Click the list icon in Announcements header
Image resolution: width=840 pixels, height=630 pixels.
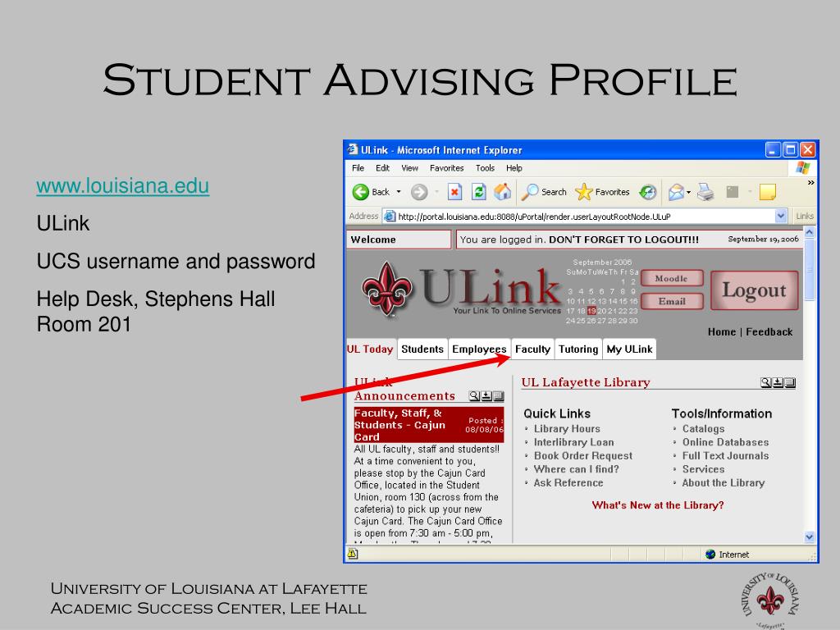point(498,396)
